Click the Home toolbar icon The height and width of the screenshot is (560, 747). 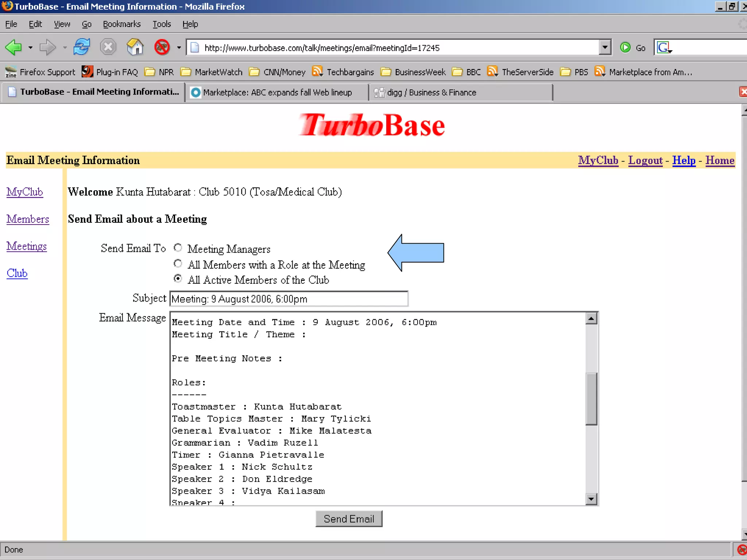click(135, 47)
